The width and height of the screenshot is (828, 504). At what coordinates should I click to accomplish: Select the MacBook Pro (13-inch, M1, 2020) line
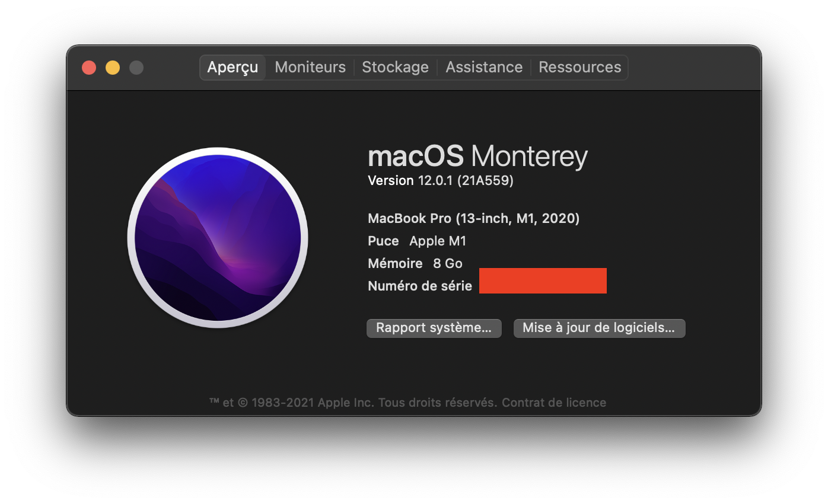[x=473, y=218]
